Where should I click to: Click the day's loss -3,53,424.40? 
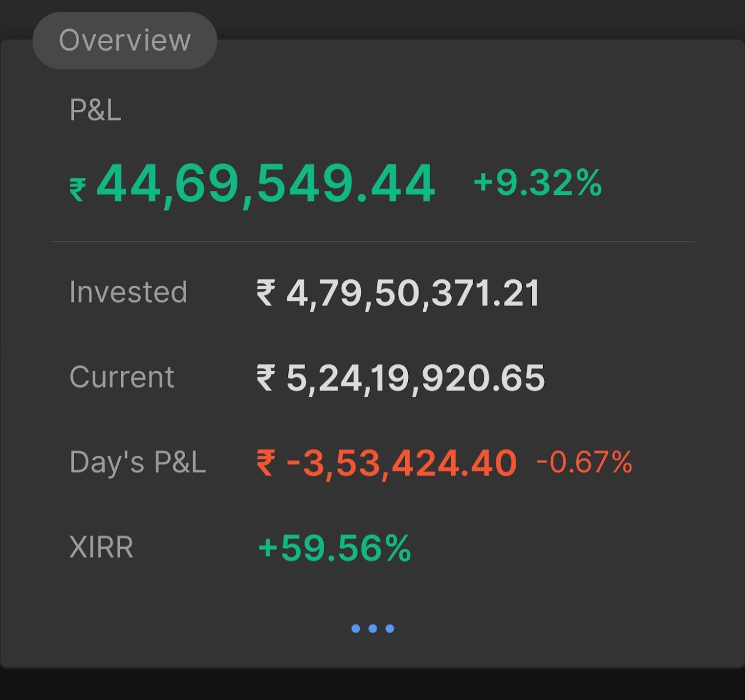coord(402,463)
